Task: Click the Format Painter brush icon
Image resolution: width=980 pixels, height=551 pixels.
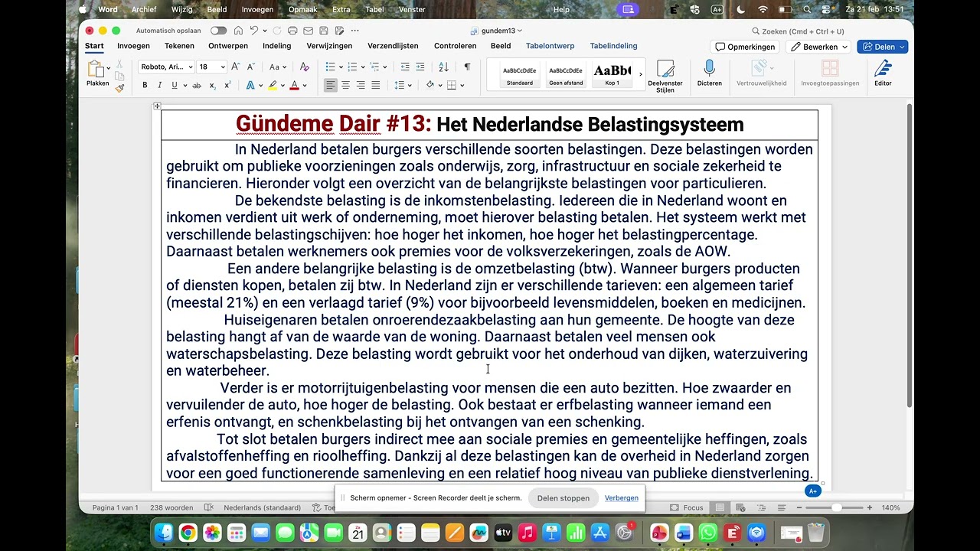Action: pyautogui.click(x=119, y=88)
